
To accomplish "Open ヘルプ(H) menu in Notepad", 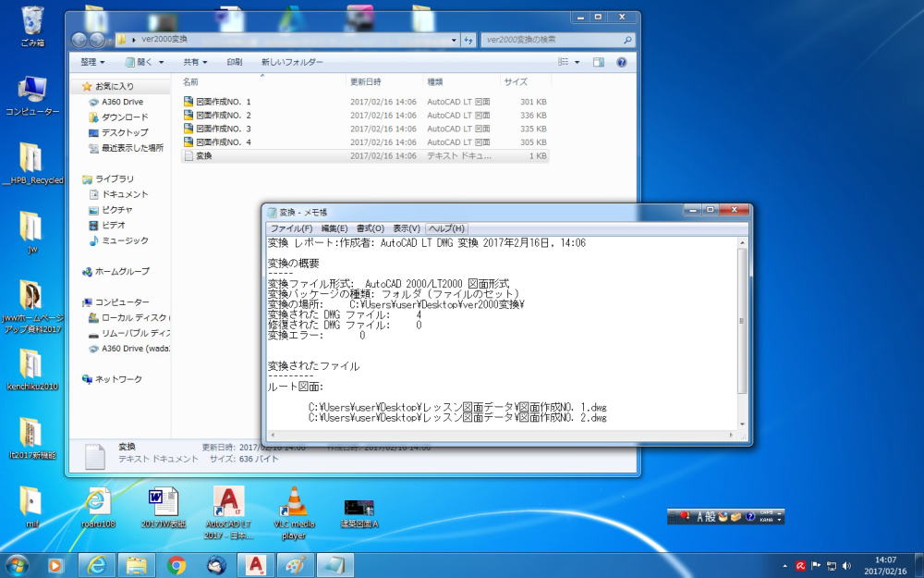I will point(446,228).
